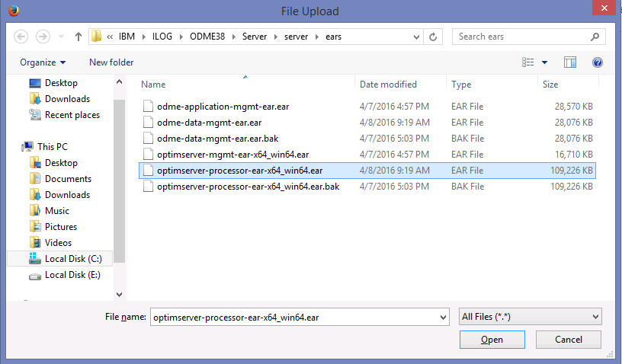
Task: Show the preview pane
Action: point(570,62)
